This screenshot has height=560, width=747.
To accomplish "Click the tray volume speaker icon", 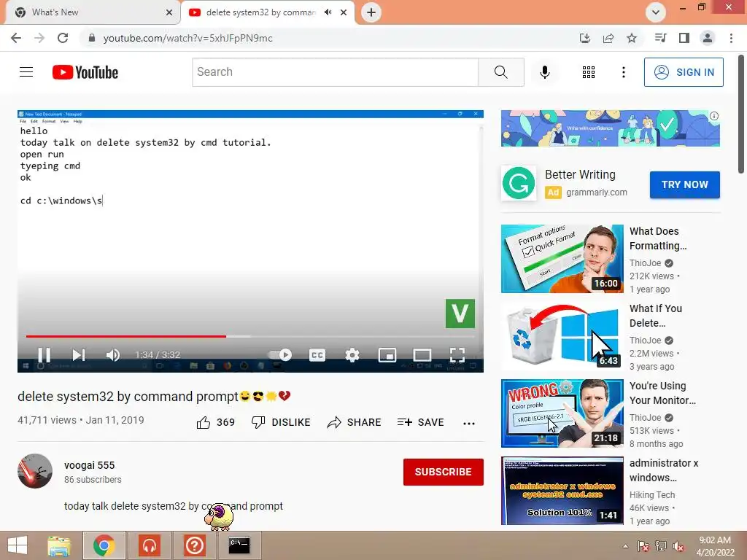I will coord(678,546).
